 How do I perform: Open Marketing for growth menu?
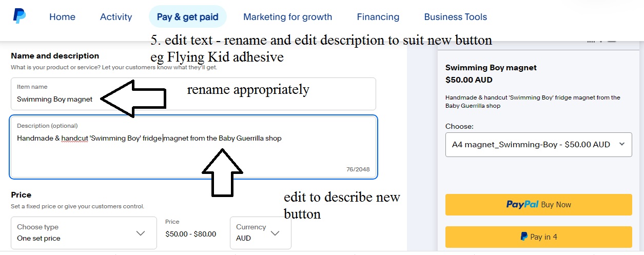pyautogui.click(x=287, y=17)
